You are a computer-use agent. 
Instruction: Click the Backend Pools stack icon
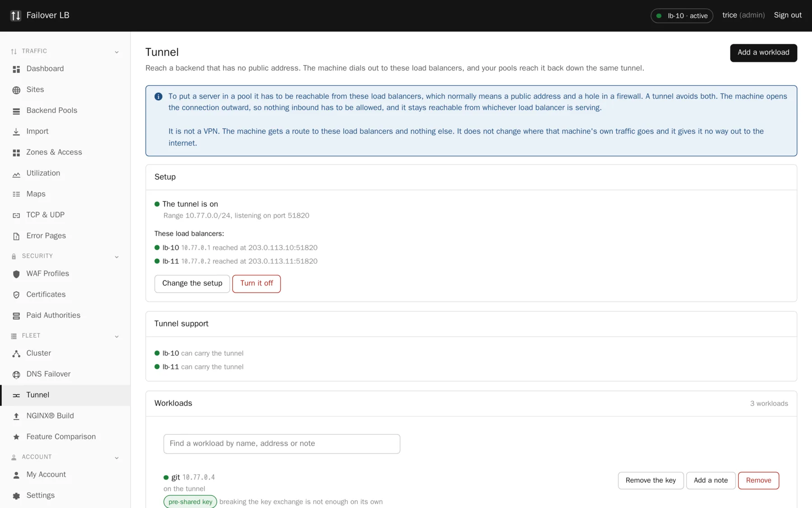(16, 111)
